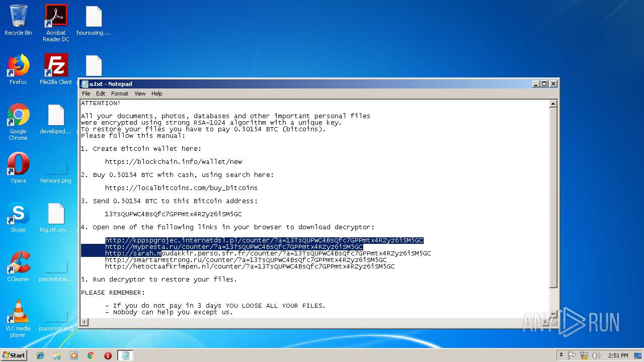Click the Bitcoin address line under step 3
Image resolution: width=644 pixels, height=362 pixels.
[173, 214]
